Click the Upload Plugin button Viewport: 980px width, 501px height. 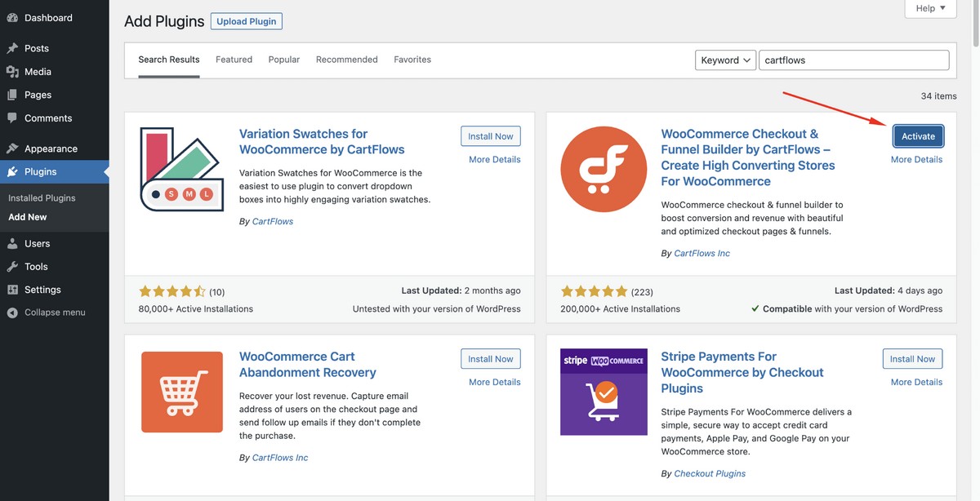pos(247,21)
